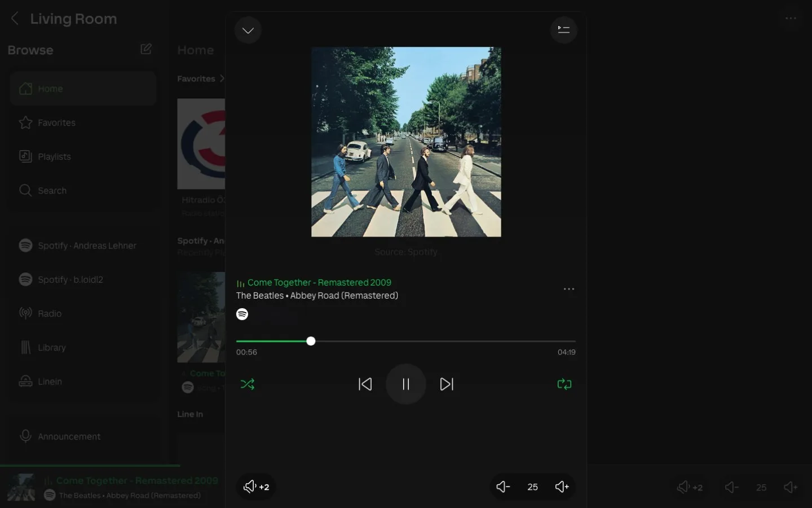Toggle repeat mode
The height and width of the screenshot is (508, 812).
pyautogui.click(x=564, y=384)
